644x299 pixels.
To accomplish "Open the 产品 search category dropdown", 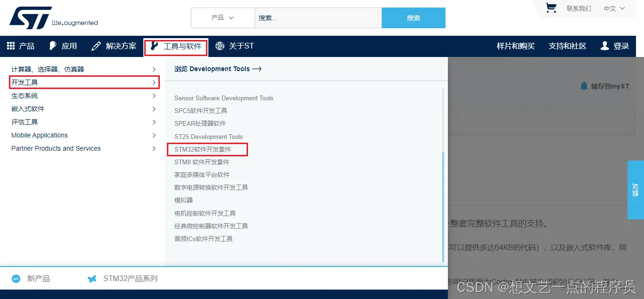I will click(x=223, y=17).
